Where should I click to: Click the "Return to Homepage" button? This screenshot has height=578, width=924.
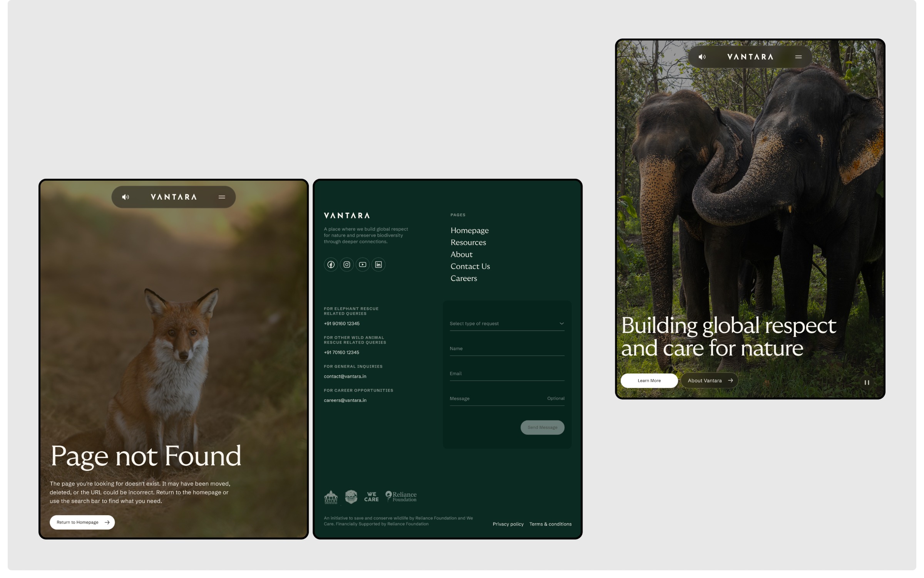pyautogui.click(x=82, y=522)
